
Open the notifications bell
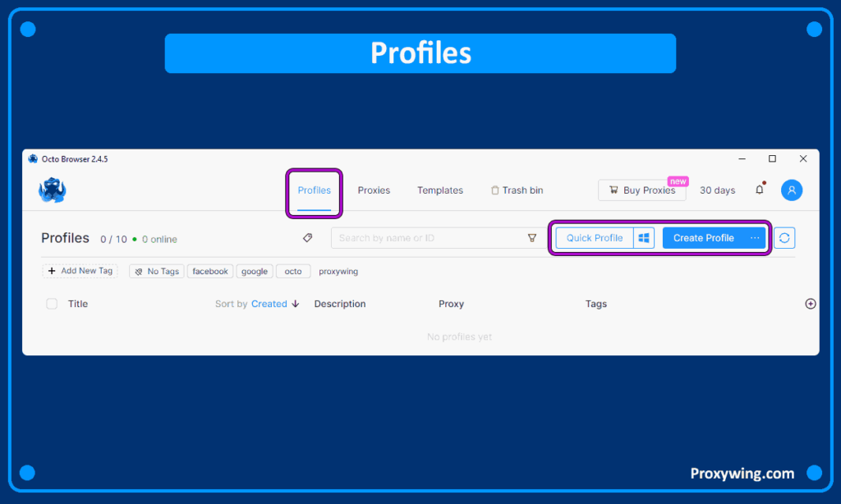click(x=759, y=190)
